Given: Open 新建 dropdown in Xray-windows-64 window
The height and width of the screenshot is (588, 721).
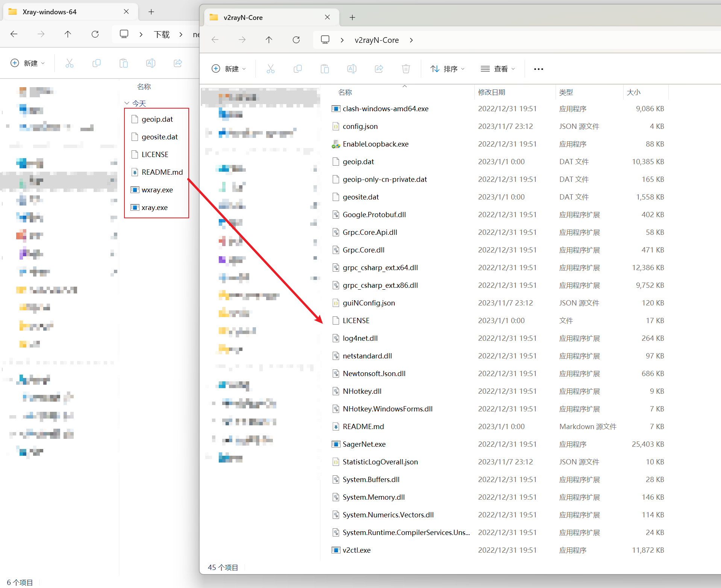Looking at the screenshot, I should (x=28, y=63).
